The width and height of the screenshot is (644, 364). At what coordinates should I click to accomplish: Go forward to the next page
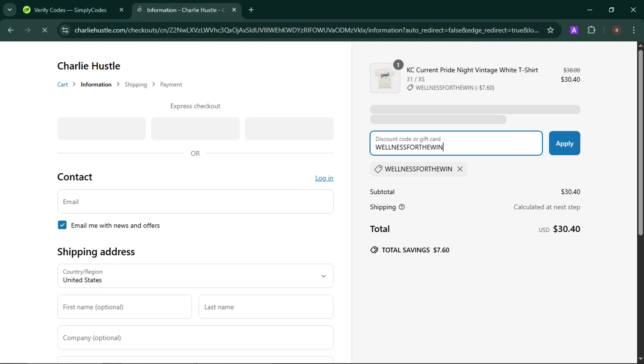click(27, 30)
